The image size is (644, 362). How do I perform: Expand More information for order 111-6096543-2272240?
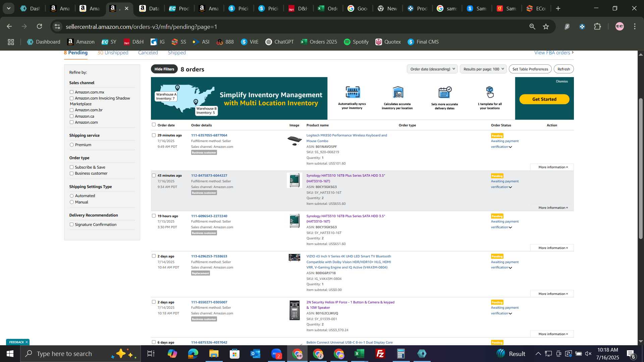pyautogui.click(x=552, y=248)
